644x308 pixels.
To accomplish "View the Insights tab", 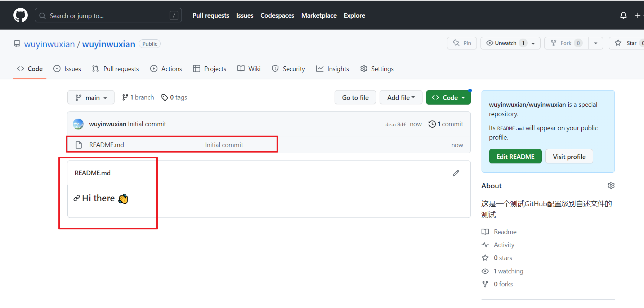I will (x=332, y=69).
